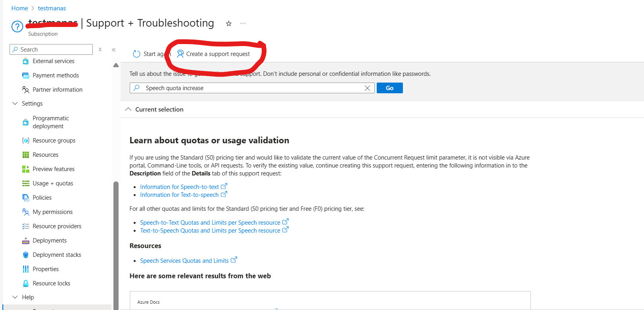
Task: Click the Resource groups cube icon
Action: click(x=26, y=141)
